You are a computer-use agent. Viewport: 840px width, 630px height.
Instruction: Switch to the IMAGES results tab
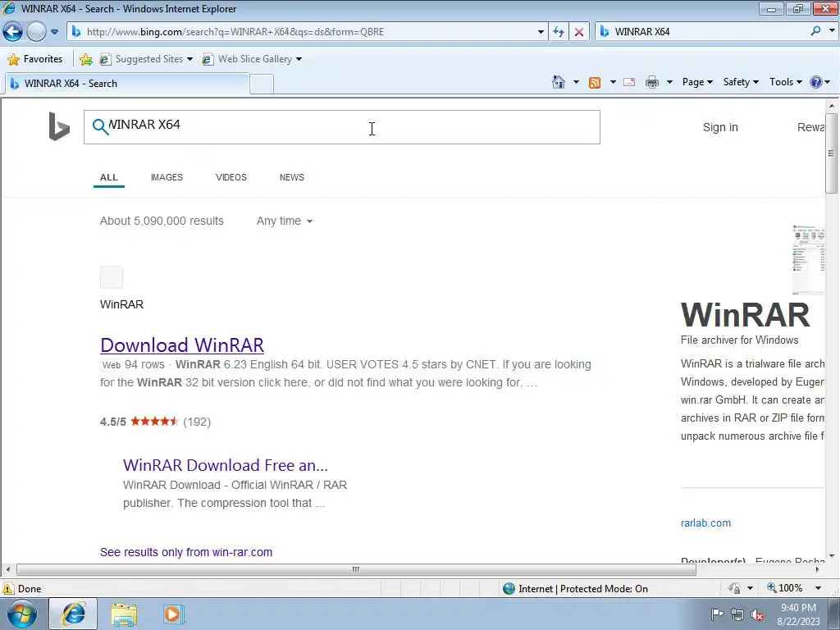click(167, 177)
